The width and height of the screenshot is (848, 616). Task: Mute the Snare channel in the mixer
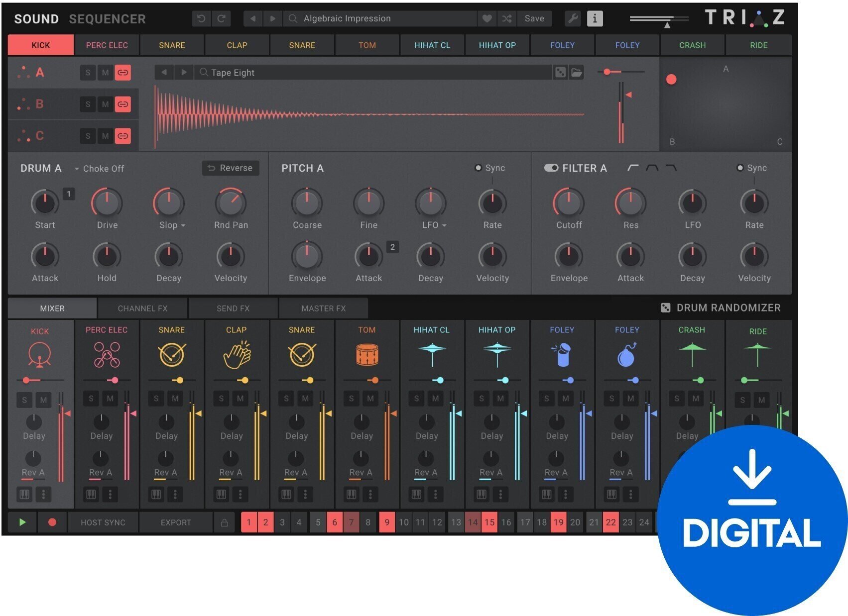click(174, 398)
